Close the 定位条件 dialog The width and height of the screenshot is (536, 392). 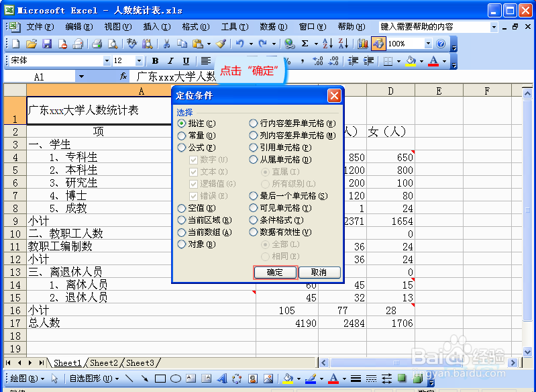pos(334,96)
